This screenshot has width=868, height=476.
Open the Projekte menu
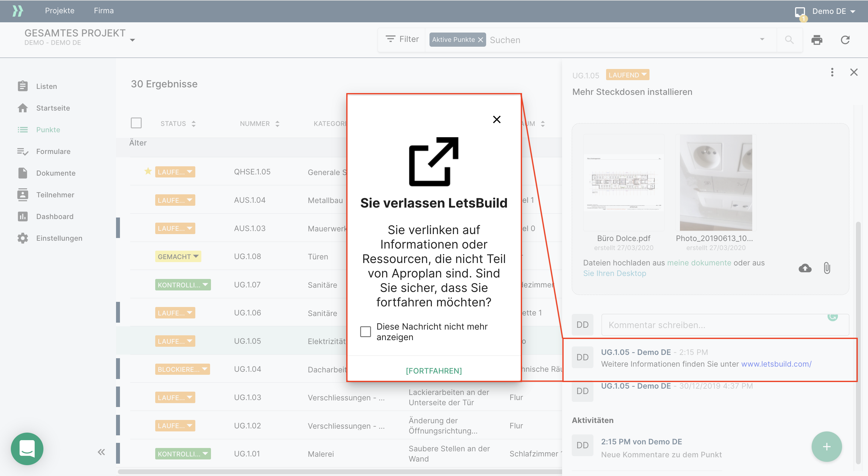click(60, 11)
